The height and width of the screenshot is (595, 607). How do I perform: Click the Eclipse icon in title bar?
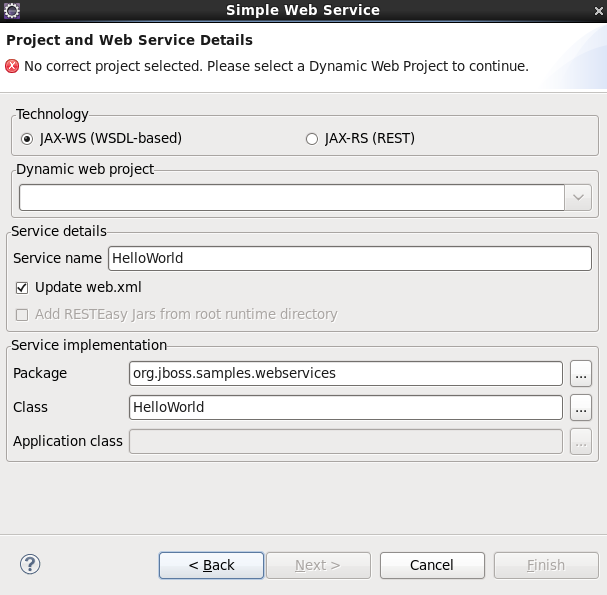[x=12, y=10]
